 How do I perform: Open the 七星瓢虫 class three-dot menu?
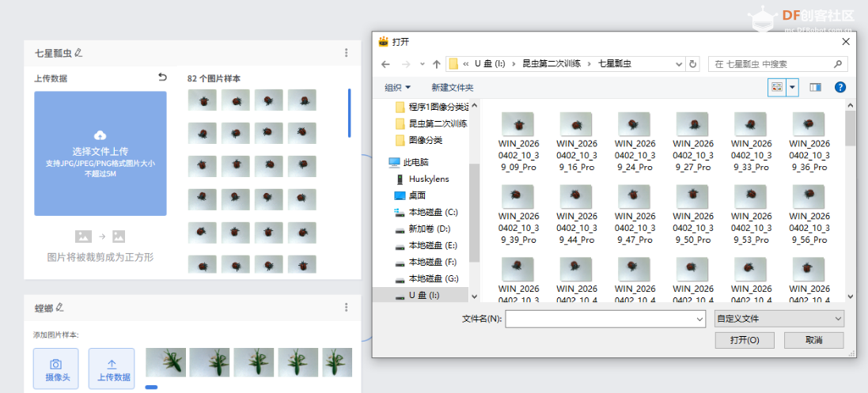click(x=347, y=52)
